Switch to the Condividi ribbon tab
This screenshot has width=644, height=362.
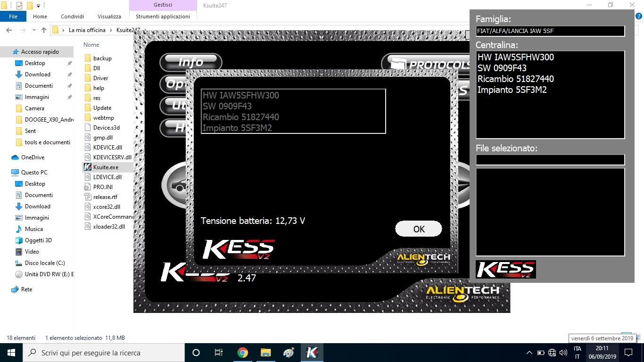pos(72,16)
